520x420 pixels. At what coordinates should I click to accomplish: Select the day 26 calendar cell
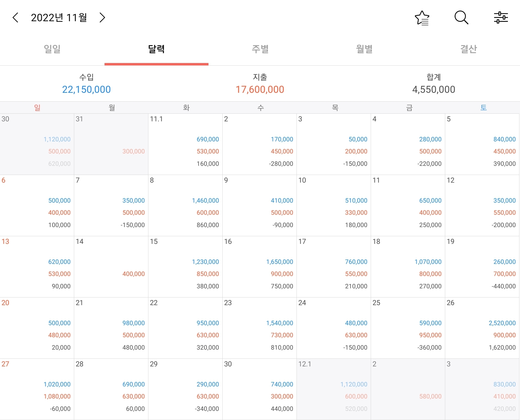point(482,328)
